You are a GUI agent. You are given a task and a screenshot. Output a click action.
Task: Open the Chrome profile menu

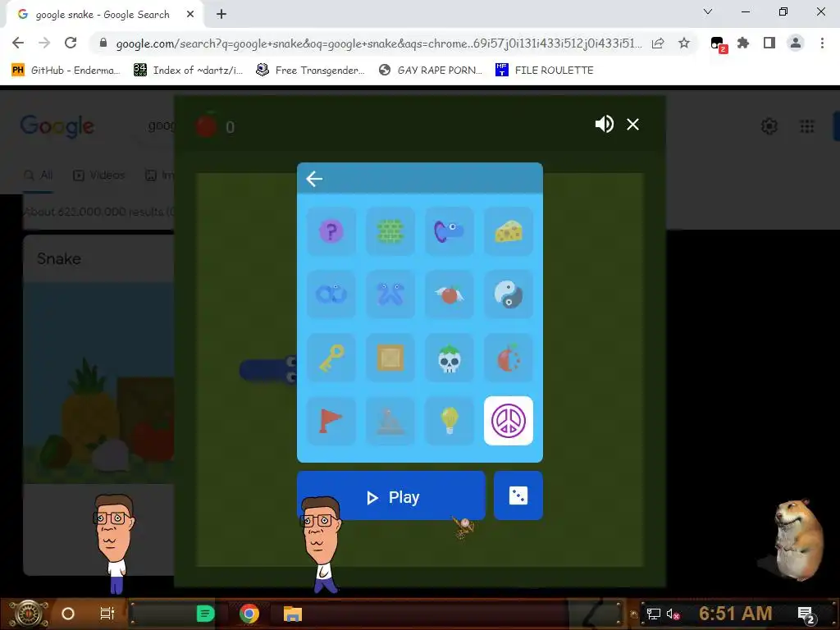pyautogui.click(x=796, y=43)
